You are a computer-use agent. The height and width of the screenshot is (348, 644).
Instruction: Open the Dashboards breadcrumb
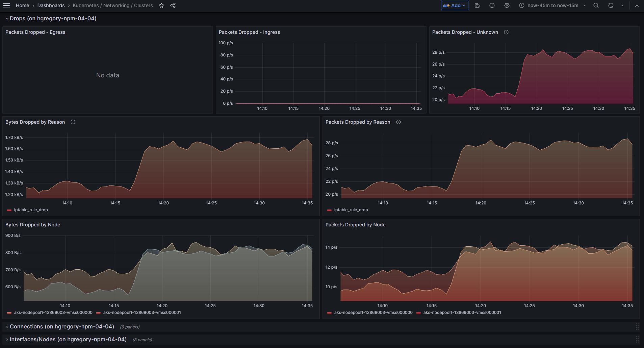point(51,5)
